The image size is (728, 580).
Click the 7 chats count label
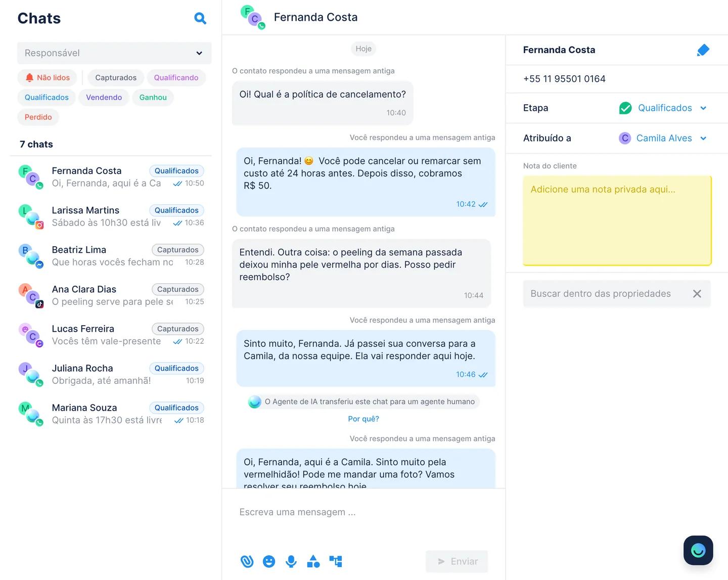click(36, 144)
